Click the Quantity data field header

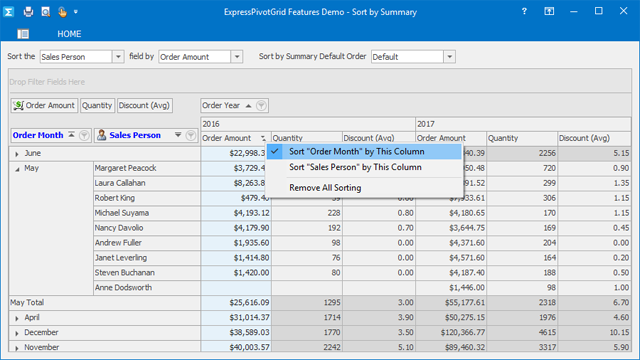[x=97, y=105]
